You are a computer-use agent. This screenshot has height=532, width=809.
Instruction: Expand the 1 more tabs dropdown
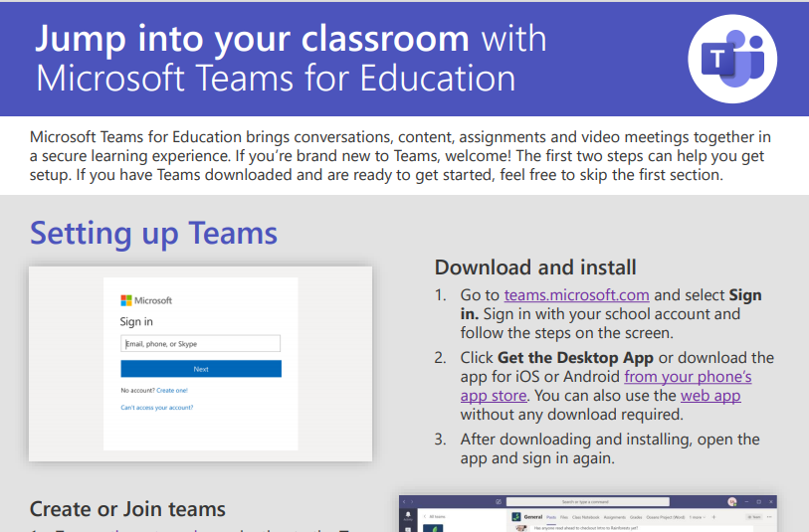tap(697, 517)
